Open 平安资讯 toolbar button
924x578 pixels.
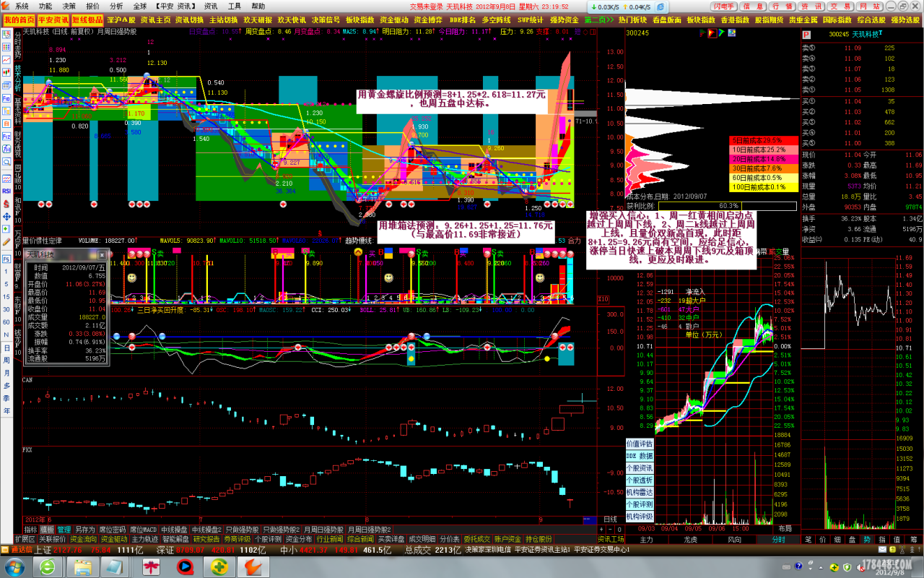pos(53,20)
